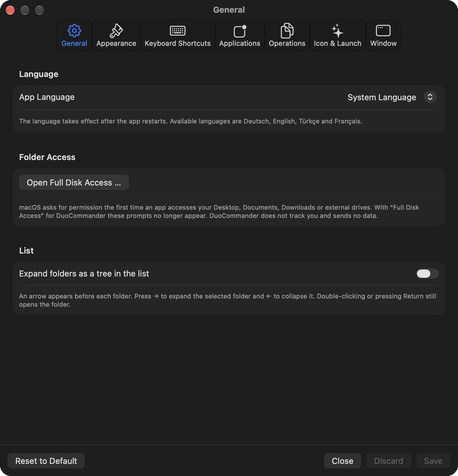
Task: Select the Icon & Launch tab
Action: tap(338, 35)
